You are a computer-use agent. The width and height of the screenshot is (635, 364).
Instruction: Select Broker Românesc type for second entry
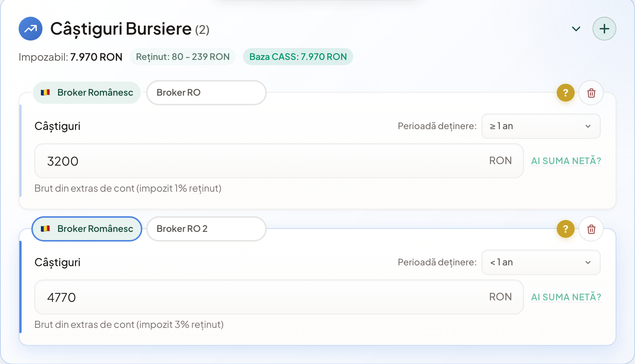point(86,229)
